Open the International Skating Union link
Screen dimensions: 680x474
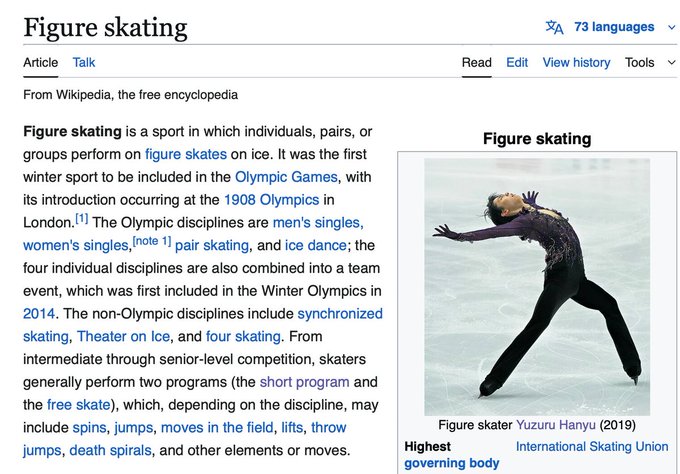(x=592, y=446)
